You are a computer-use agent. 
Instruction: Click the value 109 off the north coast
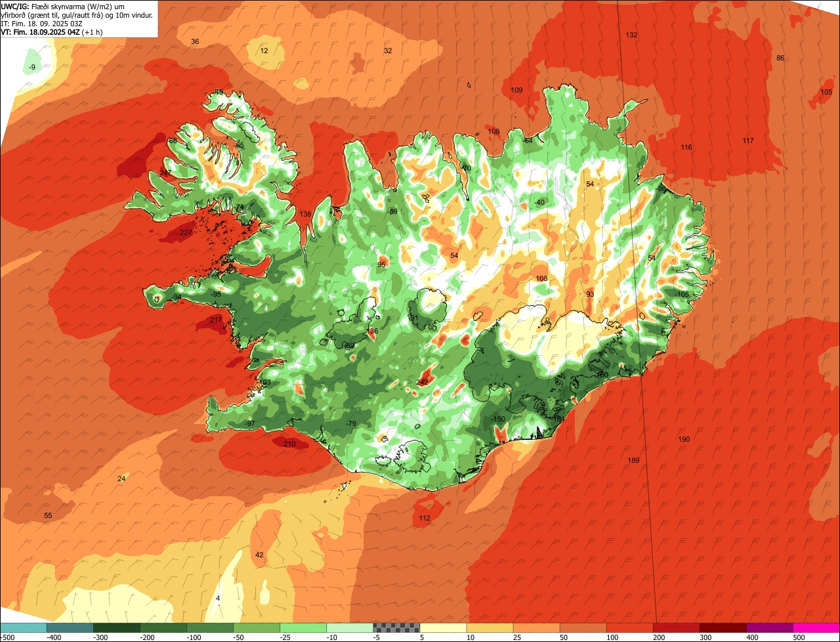516,90
